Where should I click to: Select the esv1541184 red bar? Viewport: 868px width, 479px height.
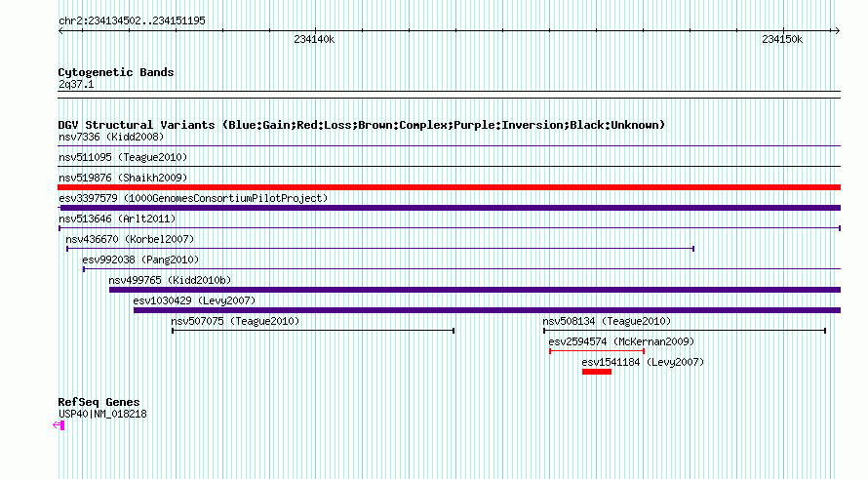click(597, 372)
